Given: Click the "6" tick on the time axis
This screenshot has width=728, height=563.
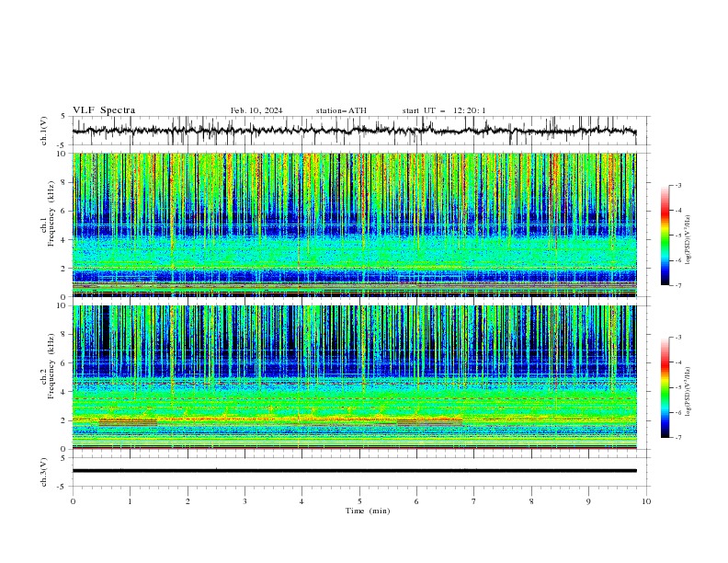Looking at the screenshot, I should coord(416,501).
